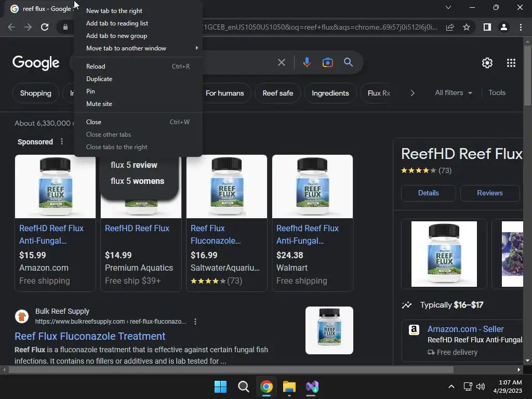Open the Chrome three-dot menu

(521, 27)
